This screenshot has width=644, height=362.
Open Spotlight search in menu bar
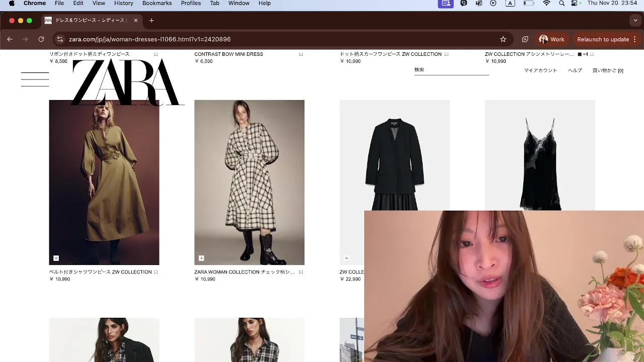click(x=561, y=4)
